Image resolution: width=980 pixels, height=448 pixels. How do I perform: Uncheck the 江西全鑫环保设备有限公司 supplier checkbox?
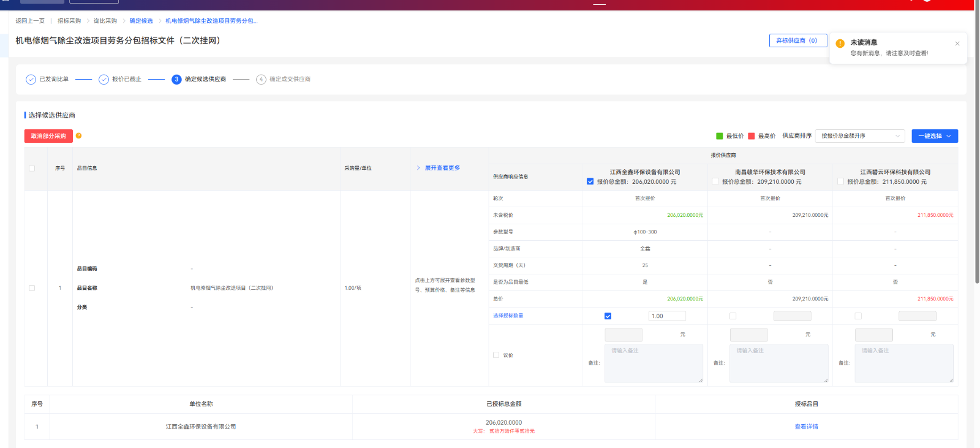[x=590, y=181]
